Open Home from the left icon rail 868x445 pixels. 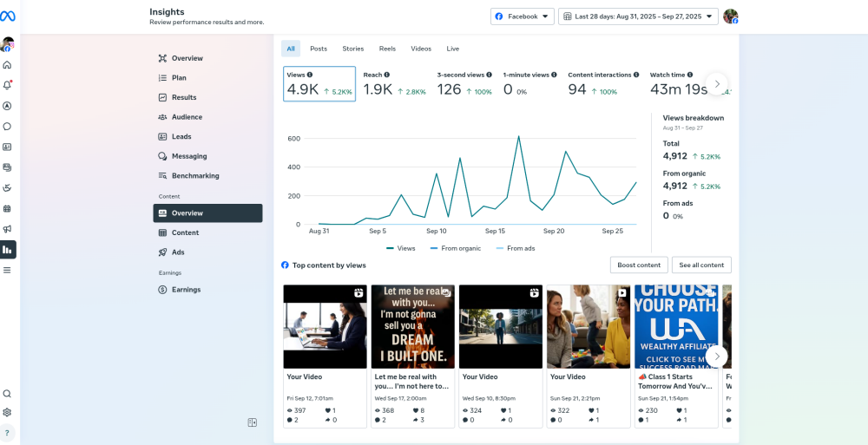(x=8, y=65)
